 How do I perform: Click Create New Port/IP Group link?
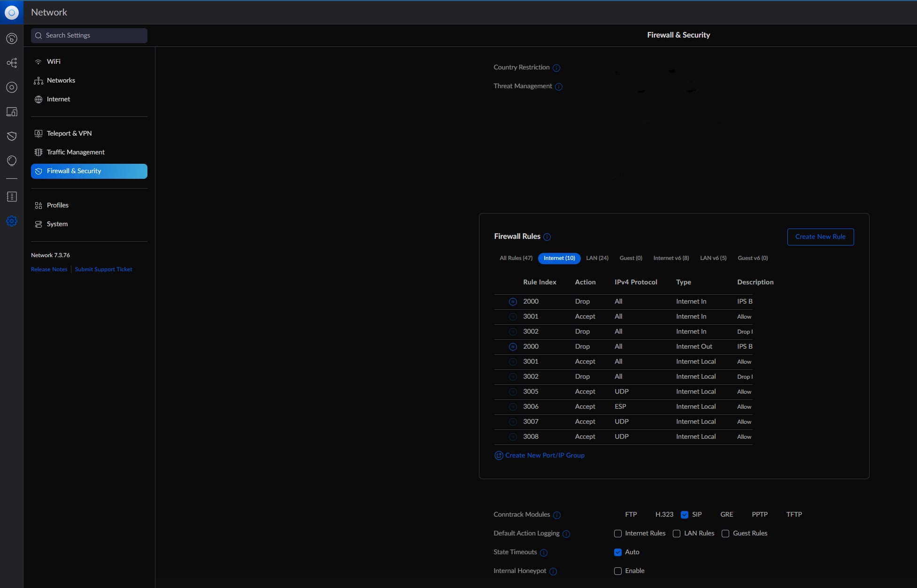tap(544, 455)
